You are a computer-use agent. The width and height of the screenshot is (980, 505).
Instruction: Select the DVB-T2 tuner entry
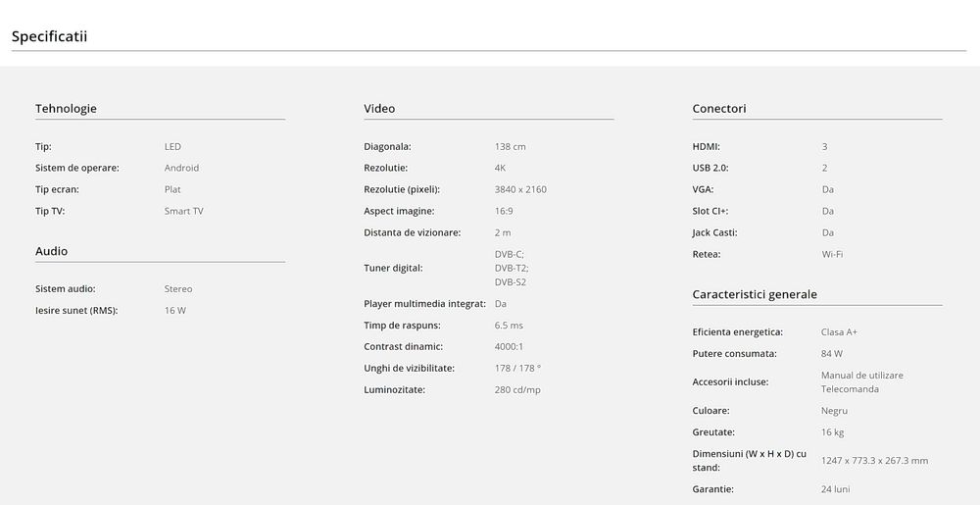(511, 268)
